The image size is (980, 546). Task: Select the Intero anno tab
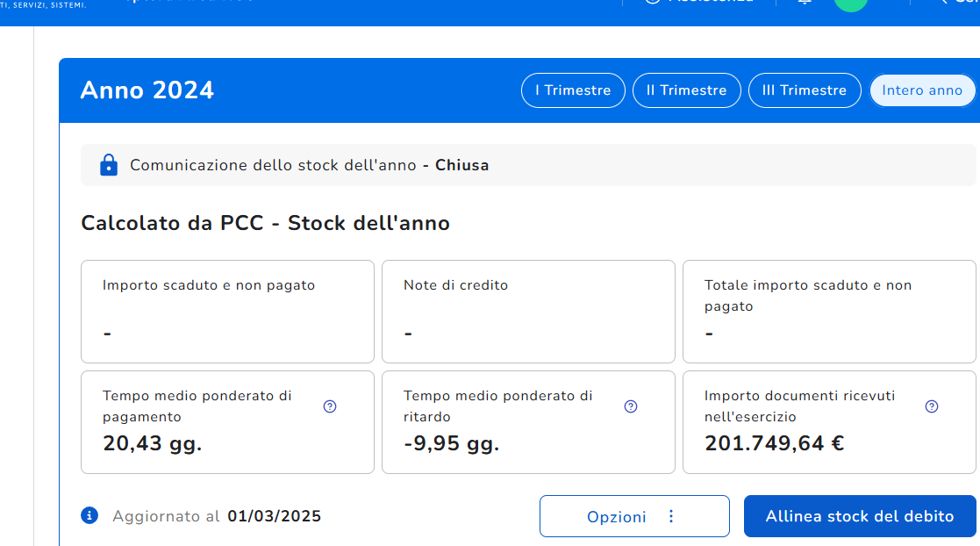coord(921,90)
